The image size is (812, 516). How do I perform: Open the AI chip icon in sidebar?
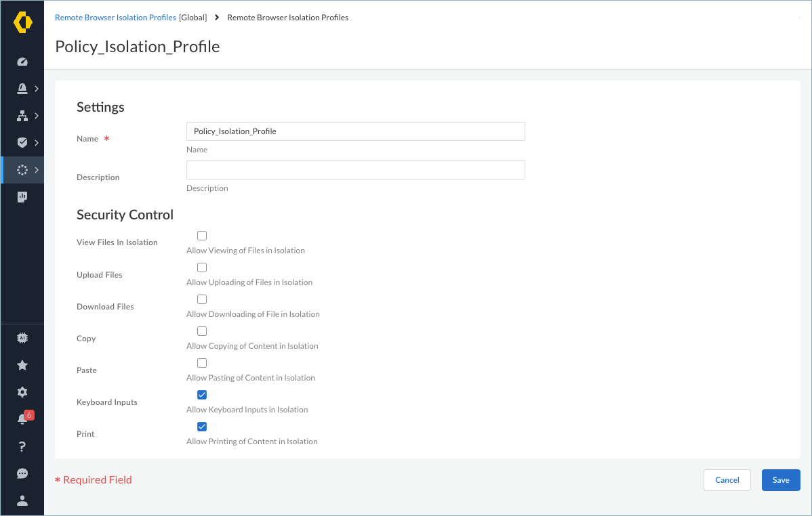(22, 338)
